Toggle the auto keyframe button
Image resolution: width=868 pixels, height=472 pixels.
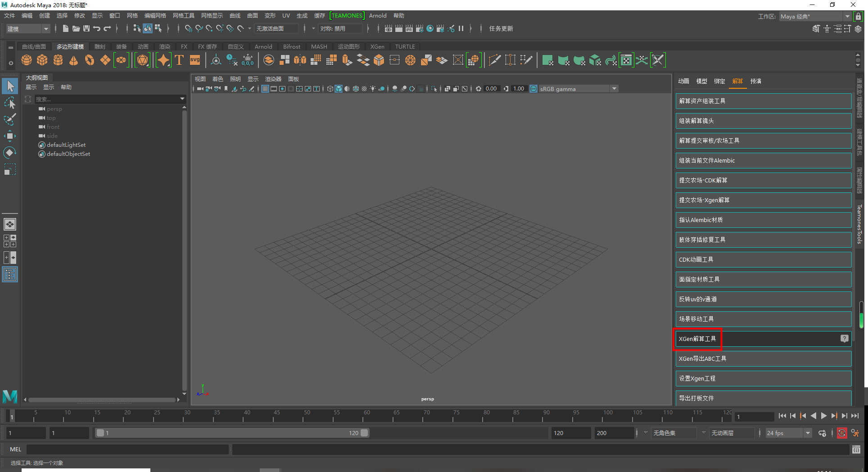pyautogui.click(x=841, y=433)
